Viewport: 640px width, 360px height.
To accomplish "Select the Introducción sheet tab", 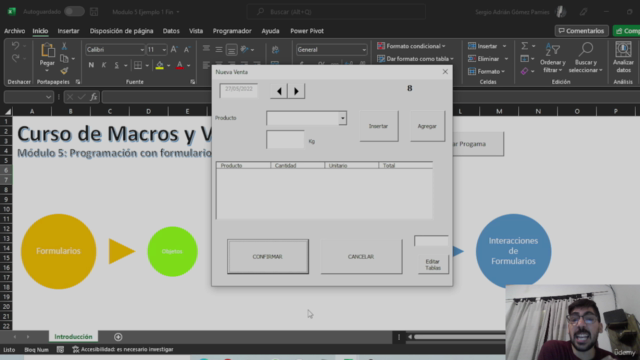I will click(73, 337).
